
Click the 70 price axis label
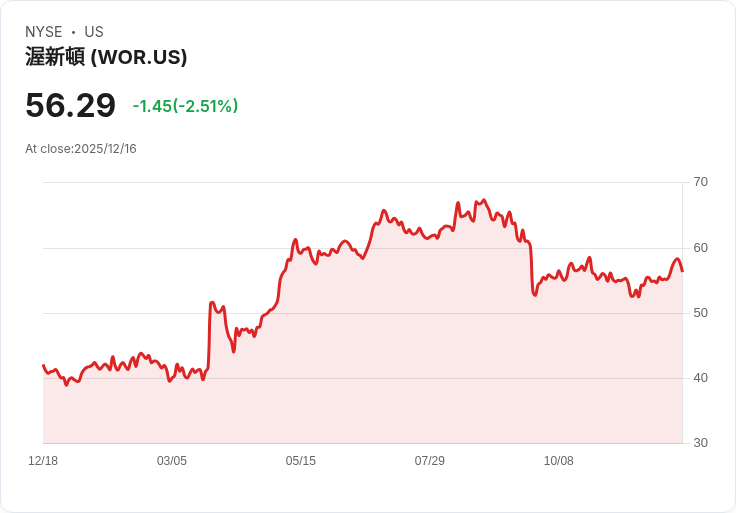[701, 182]
